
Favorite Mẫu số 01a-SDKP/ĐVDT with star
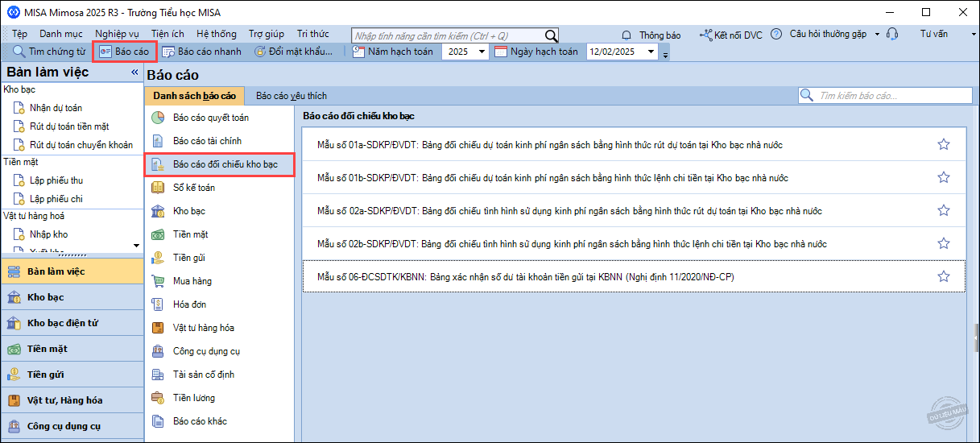click(x=944, y=145)
